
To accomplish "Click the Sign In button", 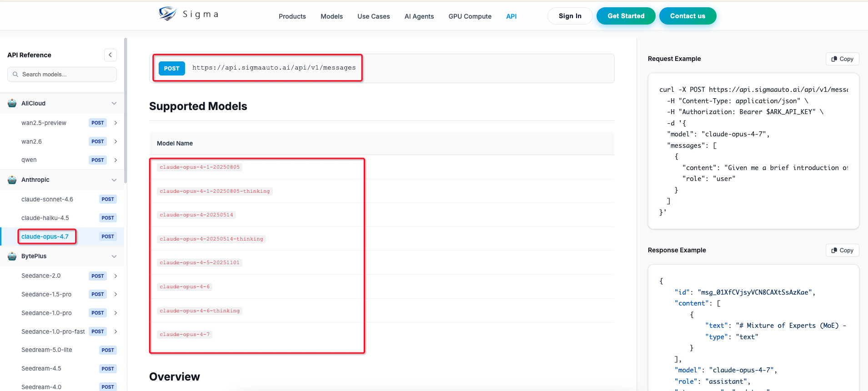I will pyautogui.click(x=570, y=16).
